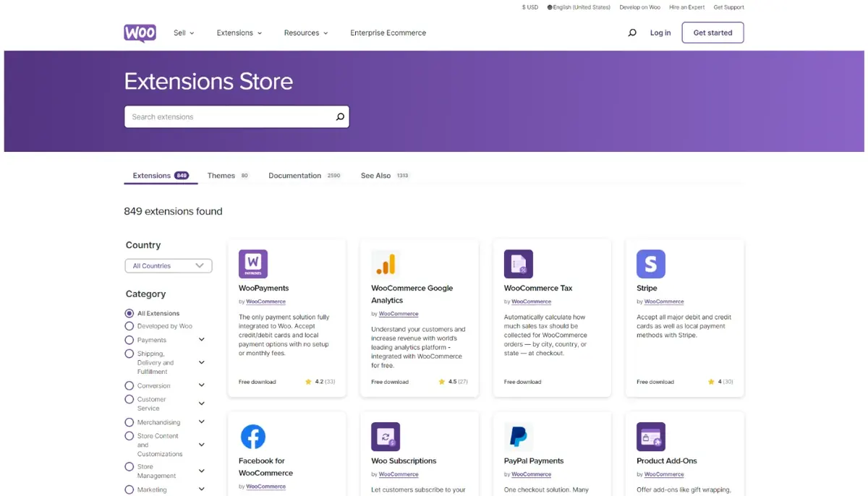Open the Woo Subscriptions title
Image resolution: width=868 pixels, height=496 pixels.
point(404,461)
